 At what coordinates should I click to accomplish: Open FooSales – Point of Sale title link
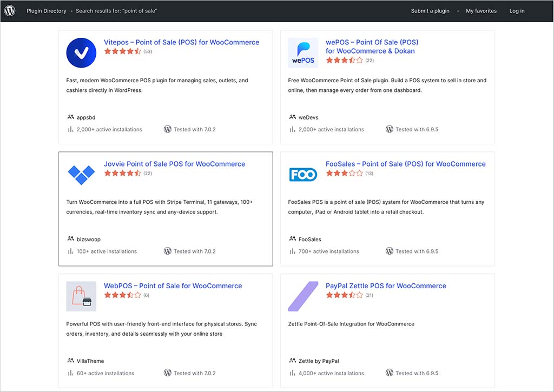coord(406,164)
